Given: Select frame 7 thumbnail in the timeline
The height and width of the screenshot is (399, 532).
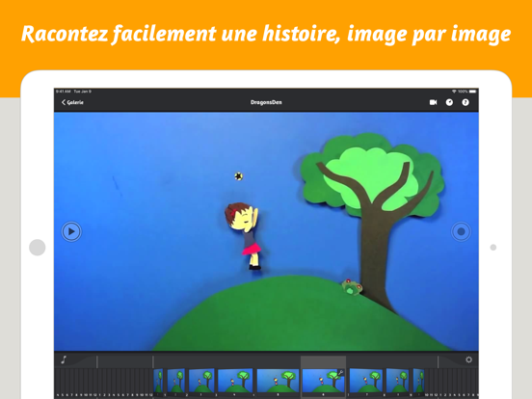Looking at the screenshot, I should pos(366,381).
